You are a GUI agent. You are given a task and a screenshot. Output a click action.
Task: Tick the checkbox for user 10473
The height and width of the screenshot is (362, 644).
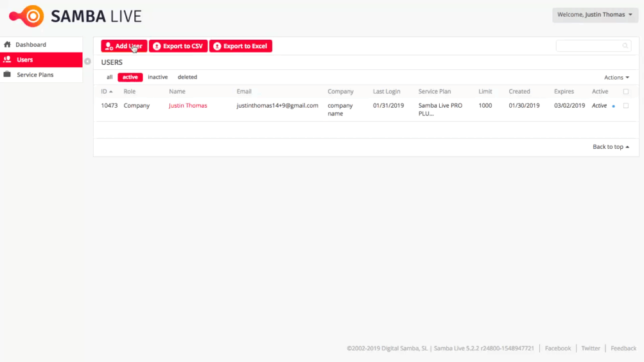[626, 105]
